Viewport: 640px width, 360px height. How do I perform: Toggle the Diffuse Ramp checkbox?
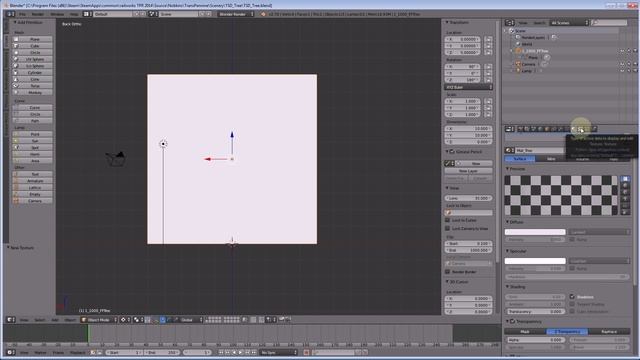pos(572,239)
